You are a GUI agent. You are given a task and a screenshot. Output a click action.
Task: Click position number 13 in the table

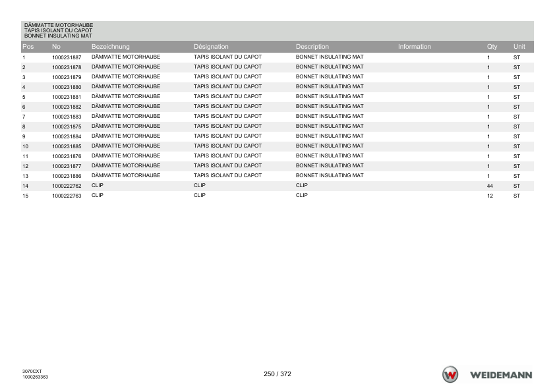tap(25, 176)
